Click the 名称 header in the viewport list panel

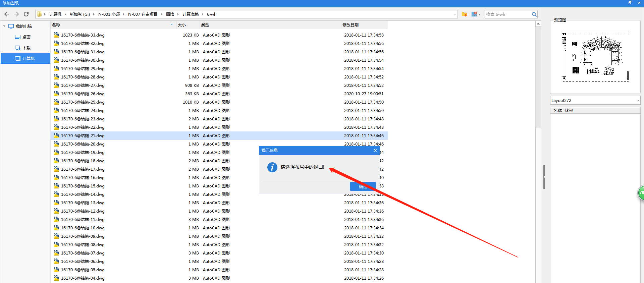point(557,110)
